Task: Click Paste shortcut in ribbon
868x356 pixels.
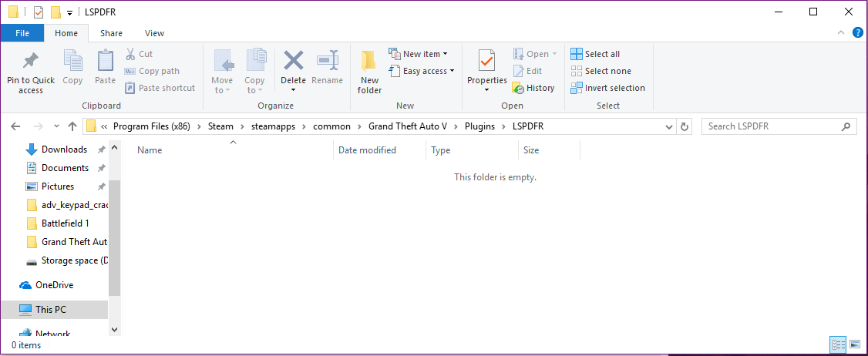Action: [x=160, y=88]
